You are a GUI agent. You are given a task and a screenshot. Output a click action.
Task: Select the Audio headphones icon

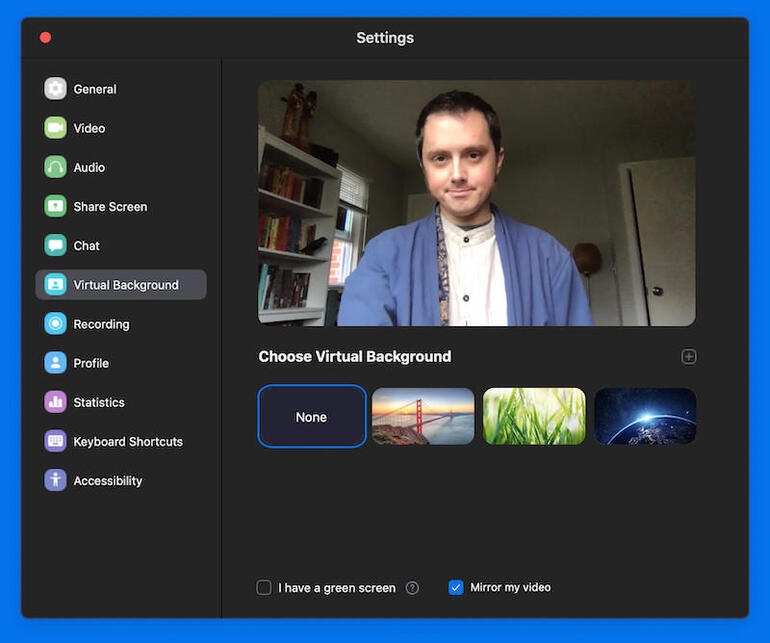55,167
